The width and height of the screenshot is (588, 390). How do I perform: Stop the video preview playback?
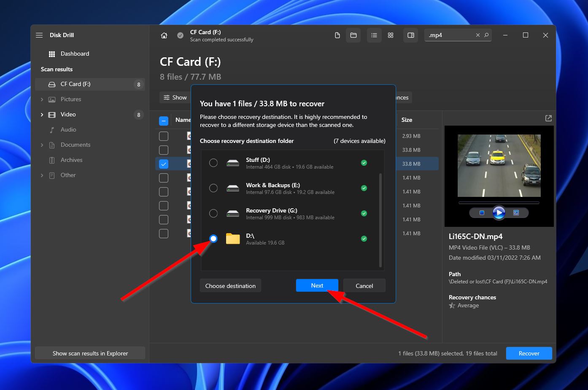(482, 213)
